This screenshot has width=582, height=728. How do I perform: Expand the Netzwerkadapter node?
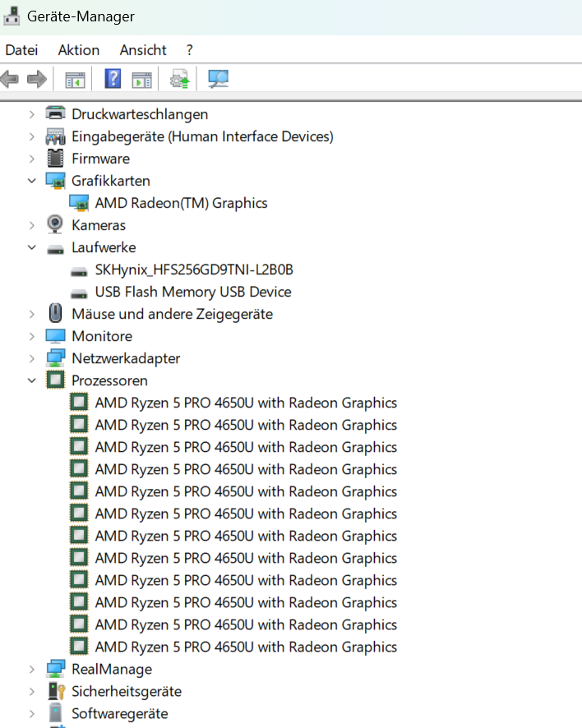click(x=31, y=358)
